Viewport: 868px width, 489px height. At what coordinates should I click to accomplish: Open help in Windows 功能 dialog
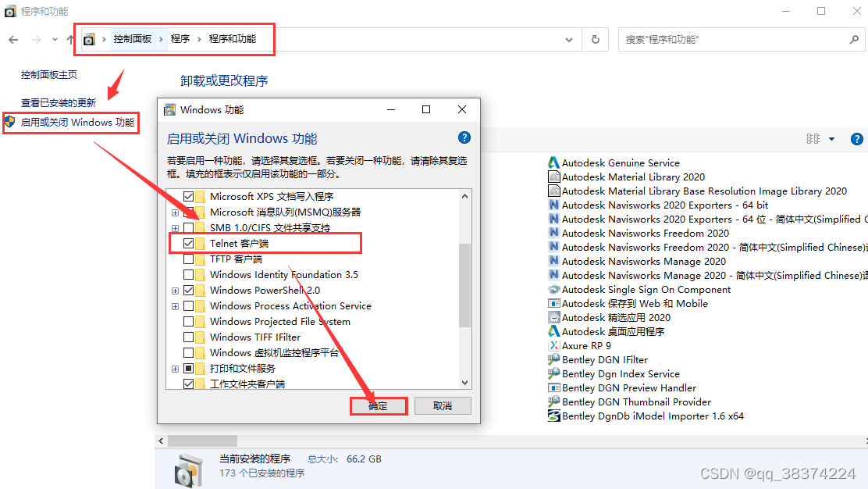(464, 138)
